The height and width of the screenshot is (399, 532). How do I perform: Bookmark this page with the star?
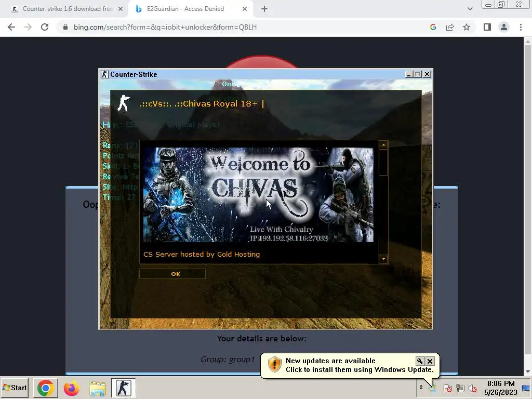point(467,27)
